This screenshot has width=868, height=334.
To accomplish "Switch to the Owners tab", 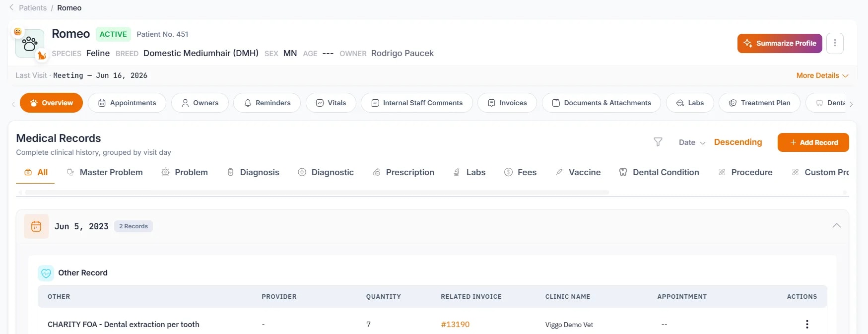I will pos(200,103).
